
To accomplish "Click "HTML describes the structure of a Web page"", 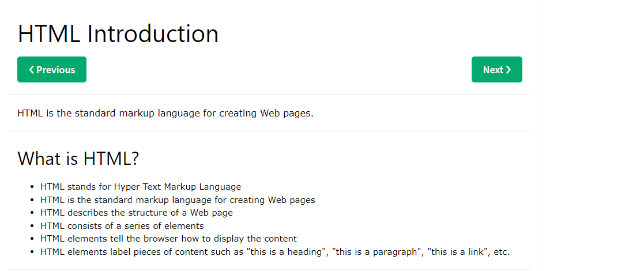I will click(137, 213).
